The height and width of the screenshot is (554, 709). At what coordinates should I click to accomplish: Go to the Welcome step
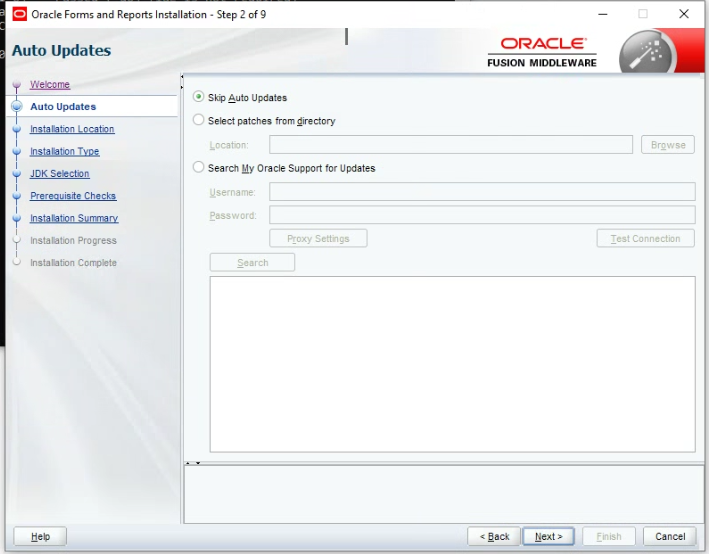click(x=50, y=85)
